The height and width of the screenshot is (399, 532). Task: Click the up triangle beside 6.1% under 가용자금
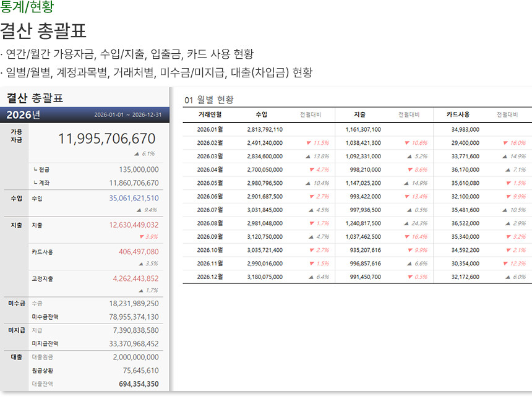pyautogui.click(x=137, y=154)
